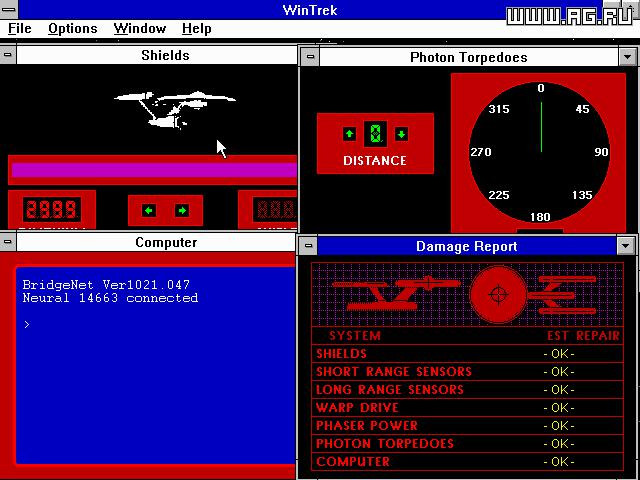Click the green heading needle on dial

tap(541, 127)
